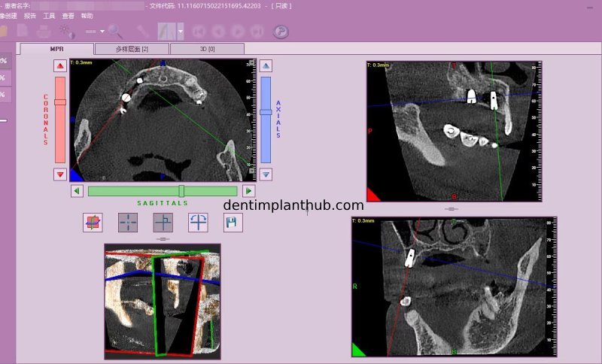Open the line style dropdown arrow
This screenshot has height=364, width=602.
click(102, 32)
